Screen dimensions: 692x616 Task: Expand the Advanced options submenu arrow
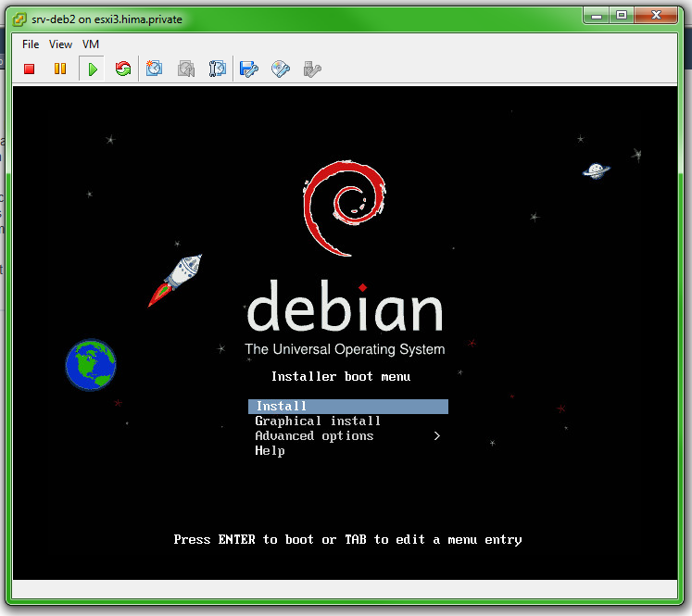437,436
